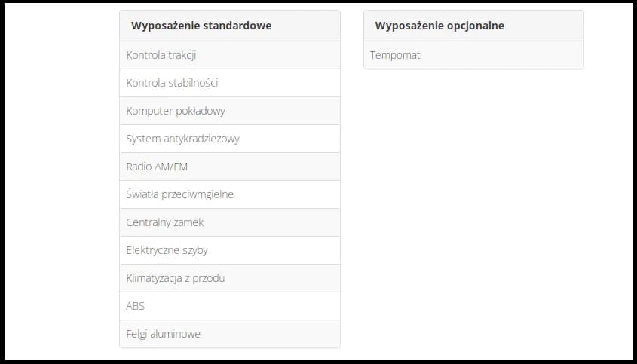Click the 'Klimatyzacja z przodu' row
This screenshot has width=637, height=364.
click(229, 278)
